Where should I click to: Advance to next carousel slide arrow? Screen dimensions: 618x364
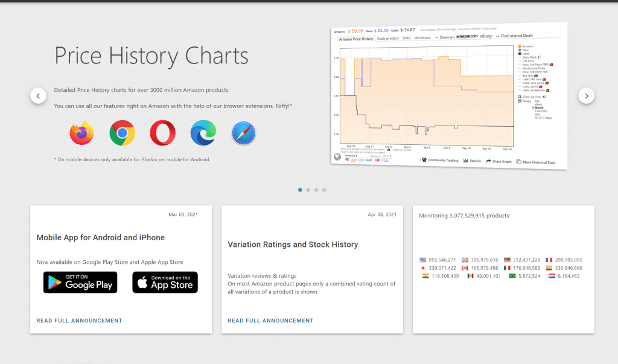click(x=587, y=95)
